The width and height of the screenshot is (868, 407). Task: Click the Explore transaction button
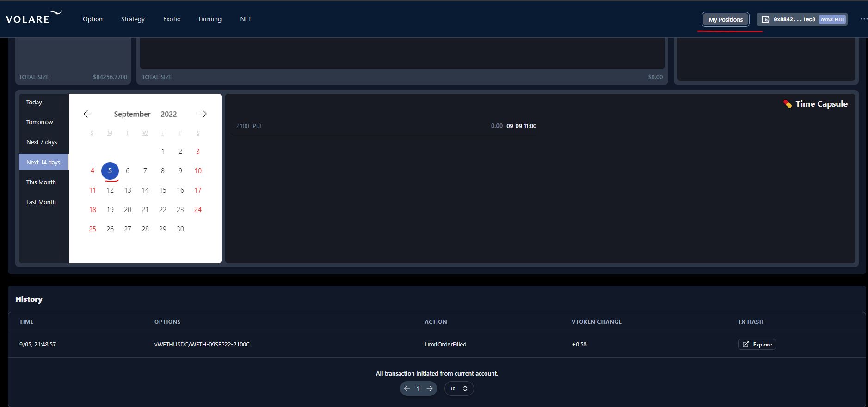pyautogui.click(x=757, y=344)
